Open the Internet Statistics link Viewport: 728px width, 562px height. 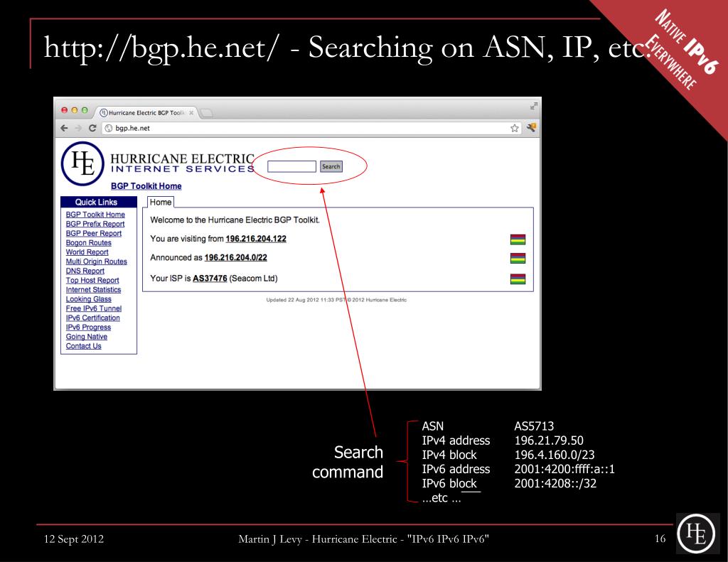93,290
